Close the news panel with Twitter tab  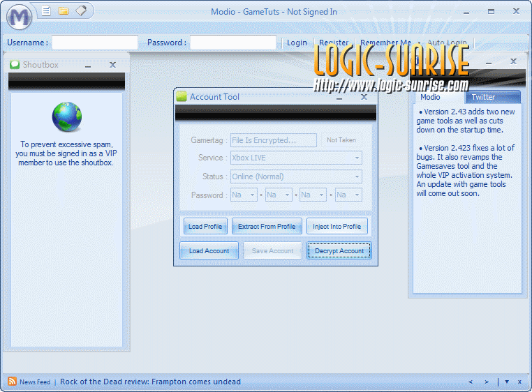[513, 61]
